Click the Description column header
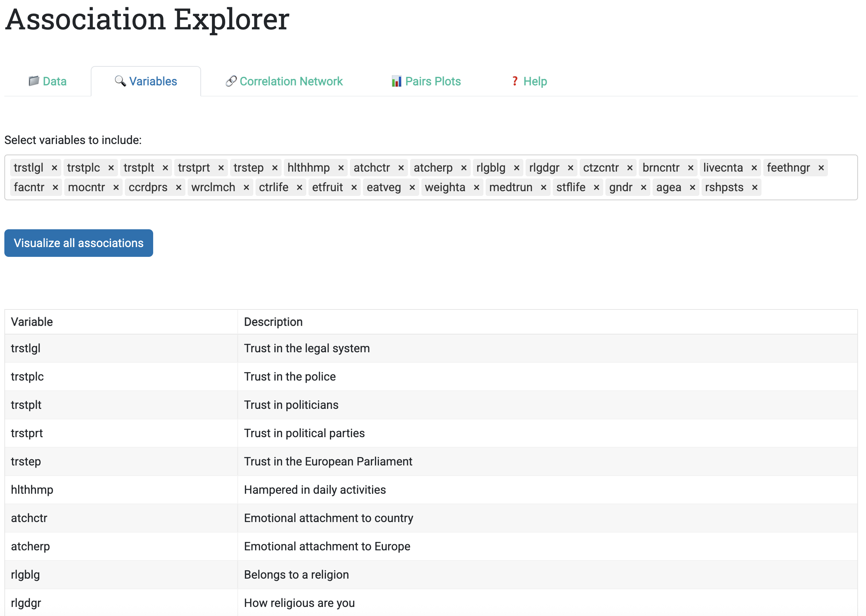The image size is (866, 616). point(273,322)
